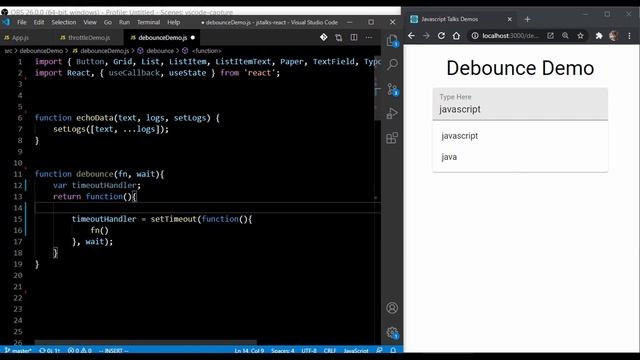Click setTimeout on line 15

173,219
